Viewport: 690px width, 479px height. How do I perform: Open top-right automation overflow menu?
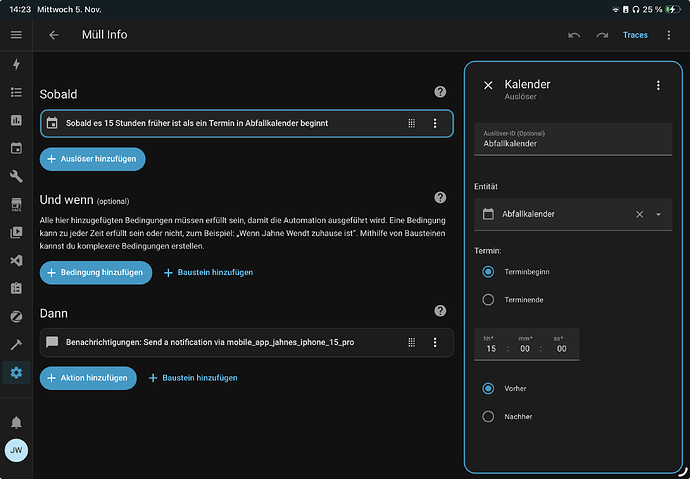pyautogui.click(x=669, y=35)
